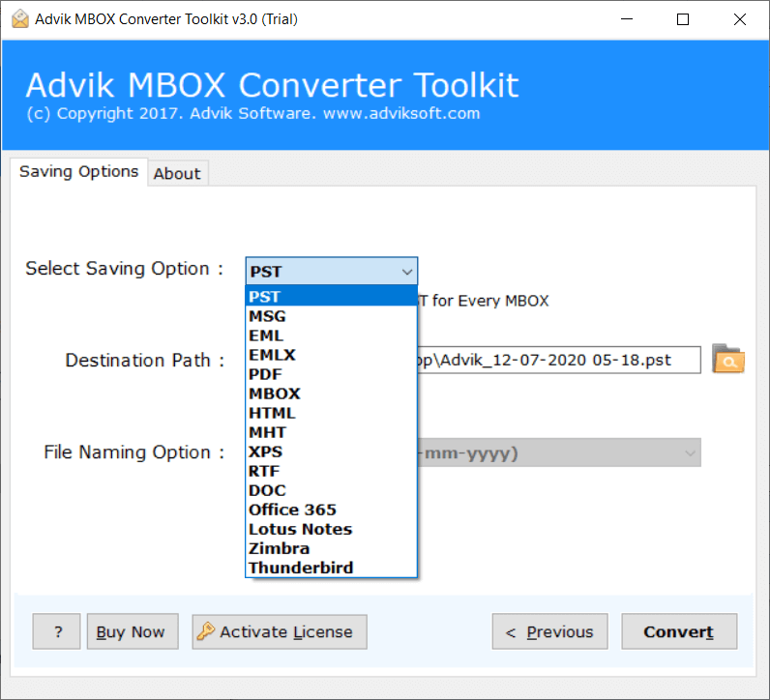Choose RTF from the format list
770x700 pixels.
[332, 471]
